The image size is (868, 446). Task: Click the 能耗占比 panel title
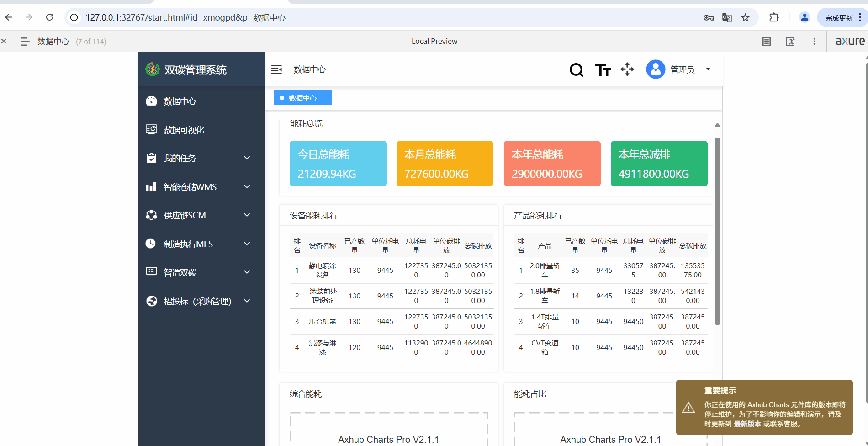point(530,394)
